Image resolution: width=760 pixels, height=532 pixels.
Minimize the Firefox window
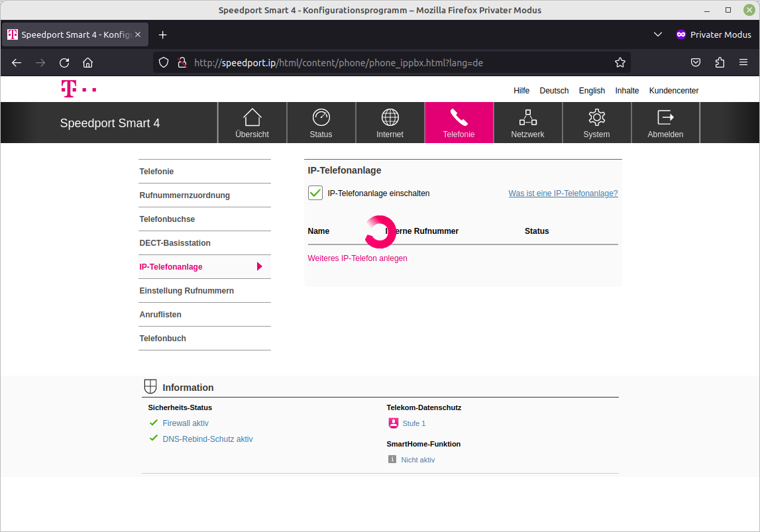tap(707, 10)
